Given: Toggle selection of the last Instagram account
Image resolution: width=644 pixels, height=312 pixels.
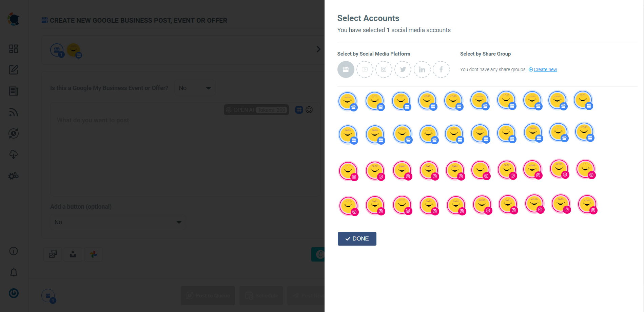Looking at the screenshot, I should coord(587,205).
